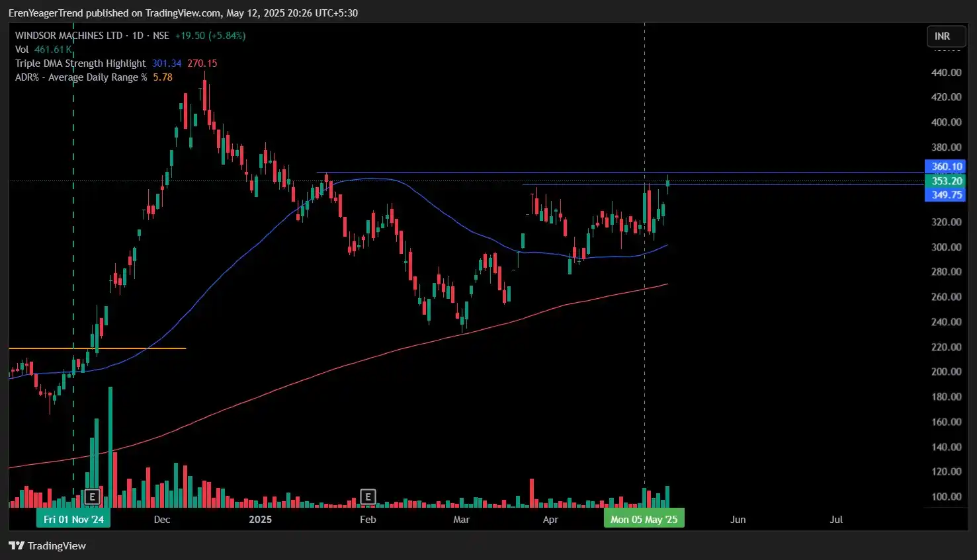Click the earnings E marker near Feb
This screenshot has width=977, height=560.
coord(368,497)
